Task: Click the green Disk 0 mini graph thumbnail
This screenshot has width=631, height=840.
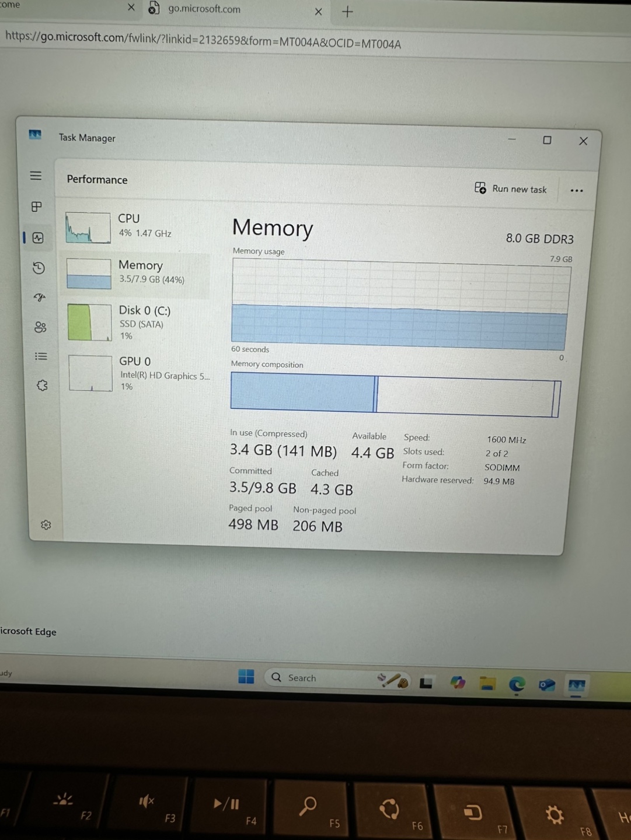Action: (89, 323)
